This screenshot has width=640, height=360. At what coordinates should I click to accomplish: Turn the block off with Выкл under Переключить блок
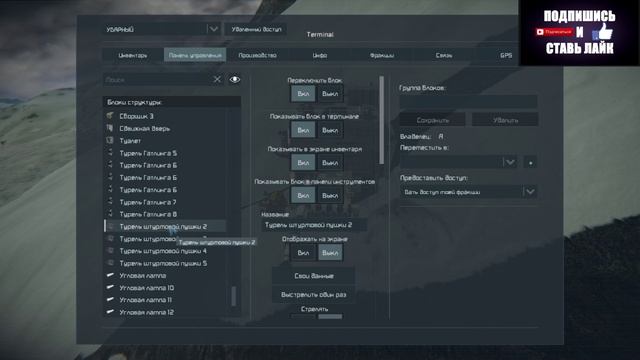330,94
